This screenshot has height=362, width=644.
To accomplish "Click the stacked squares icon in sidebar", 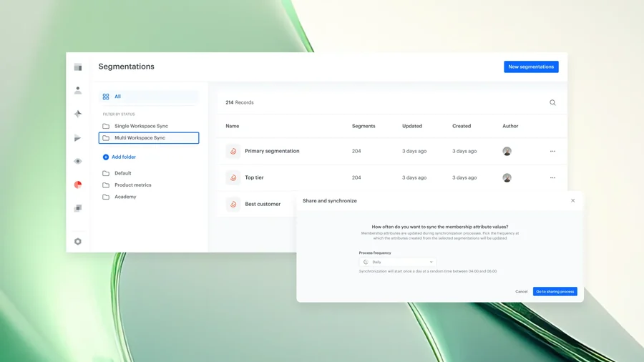I will tap(77, 208).
